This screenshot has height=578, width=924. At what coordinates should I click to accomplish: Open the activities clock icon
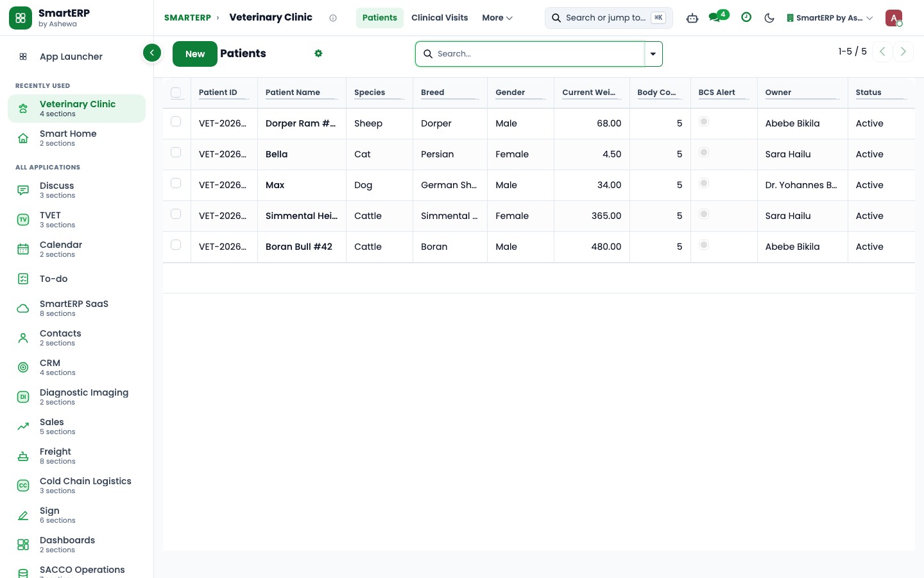[x=746, y=17]
